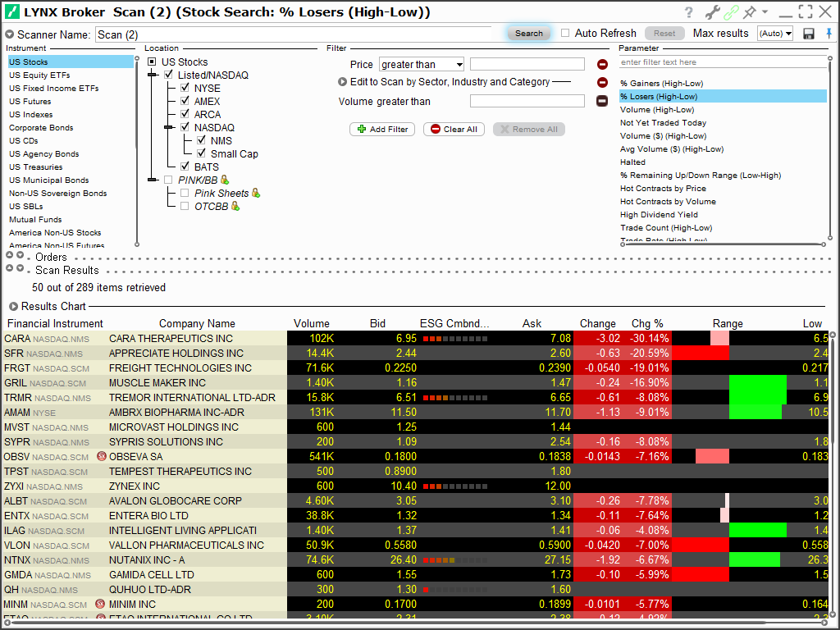Open the Price greater than dropdown
The width and height of the screenshot is (840, 630).
422,64
